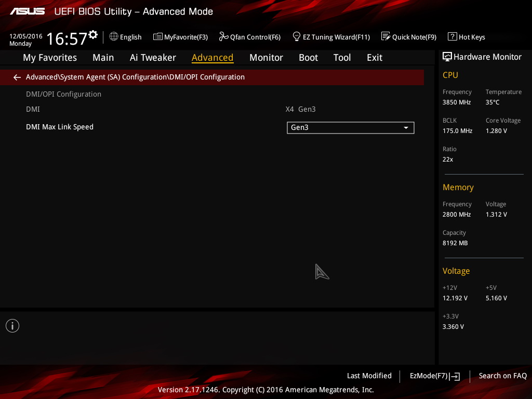Click the Hardware Monitor display icon

coord(447,57)
